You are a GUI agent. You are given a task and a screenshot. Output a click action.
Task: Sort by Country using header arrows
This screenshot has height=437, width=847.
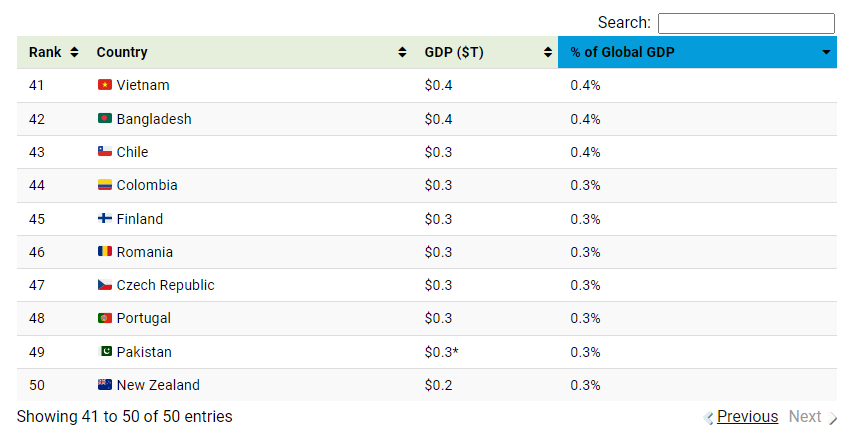coord(402,52)
